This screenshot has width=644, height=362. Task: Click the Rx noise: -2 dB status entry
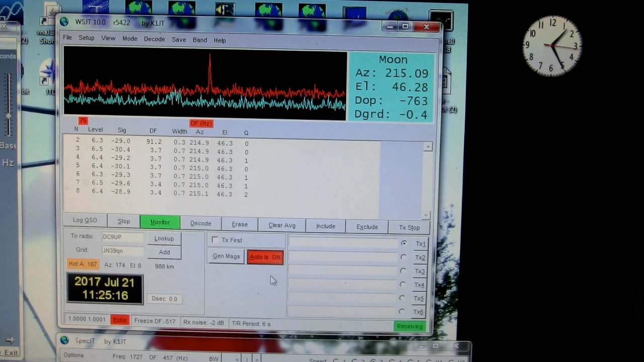tap(203, 322)
